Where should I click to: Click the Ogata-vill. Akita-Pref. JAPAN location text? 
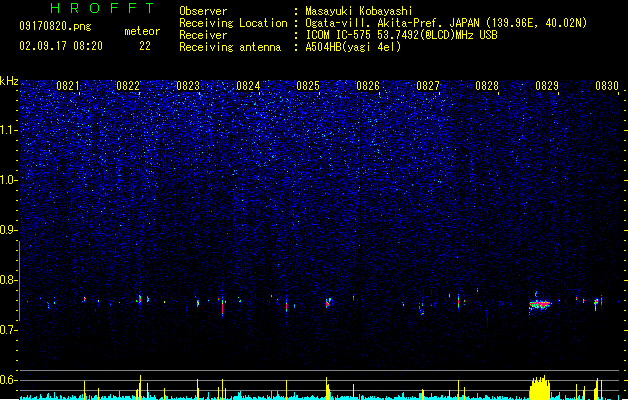446,23
